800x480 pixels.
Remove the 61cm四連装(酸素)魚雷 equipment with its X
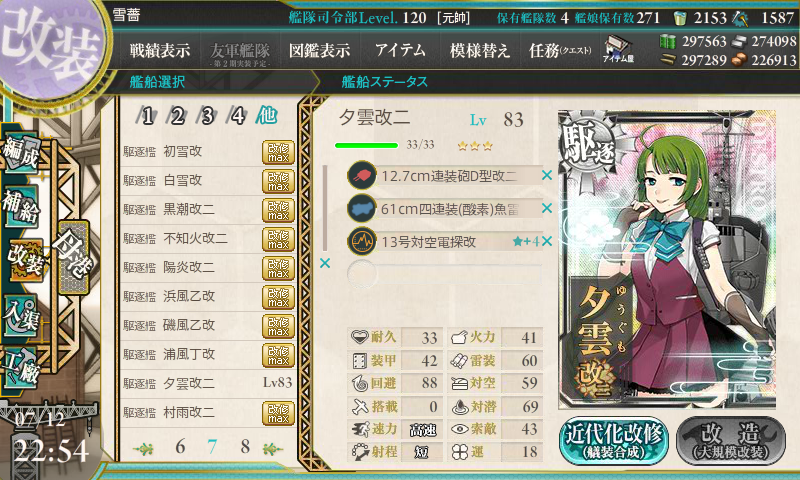(x=547, y=208)
